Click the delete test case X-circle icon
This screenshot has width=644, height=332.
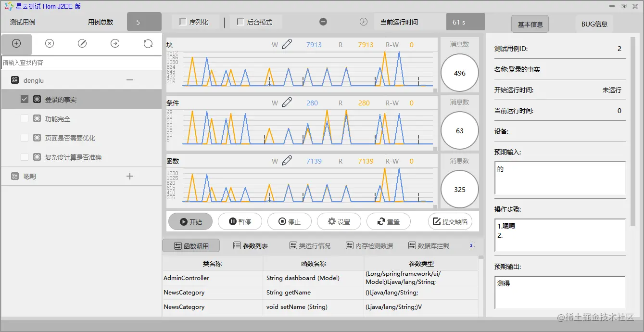coord(50,44)
